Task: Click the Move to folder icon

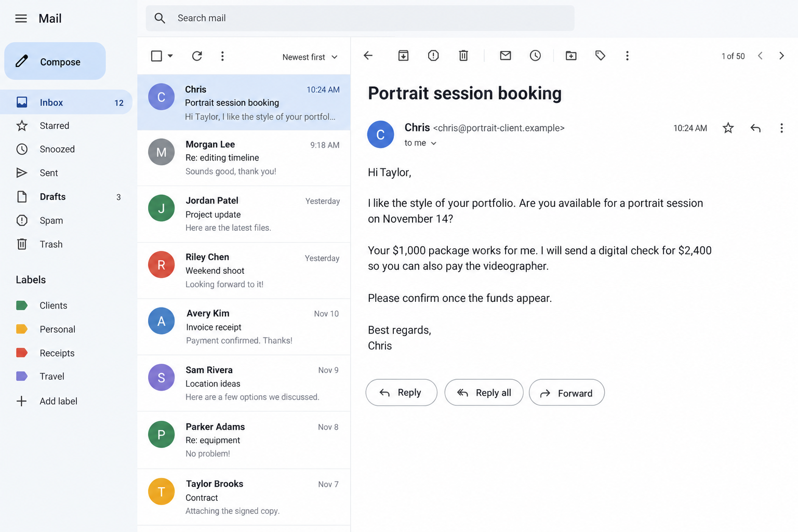Action: pyautogui.click(x=571, y=56)
